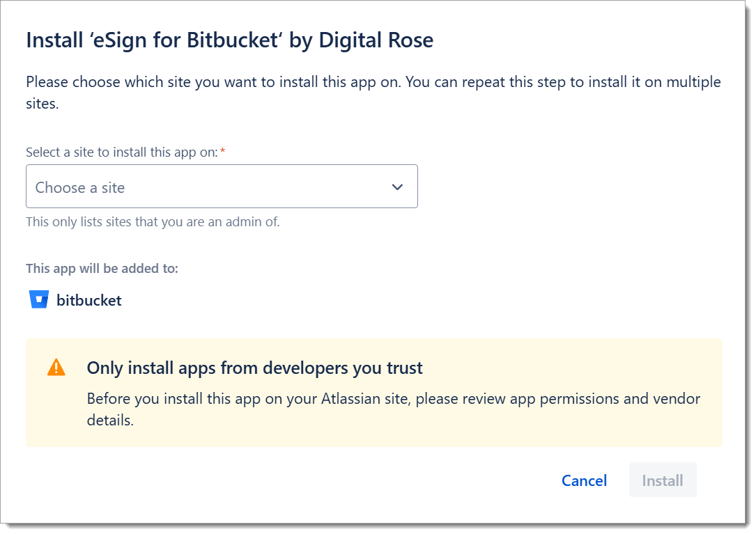
Task: Open the "Choose a site" combo box
Action: [209, 187]
